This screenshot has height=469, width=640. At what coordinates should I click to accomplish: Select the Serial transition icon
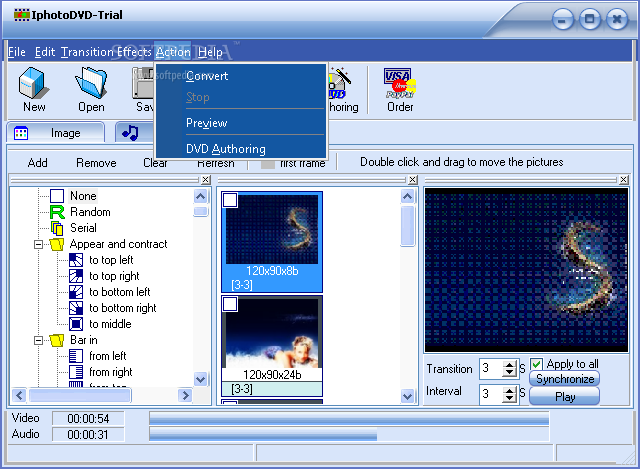57,228
